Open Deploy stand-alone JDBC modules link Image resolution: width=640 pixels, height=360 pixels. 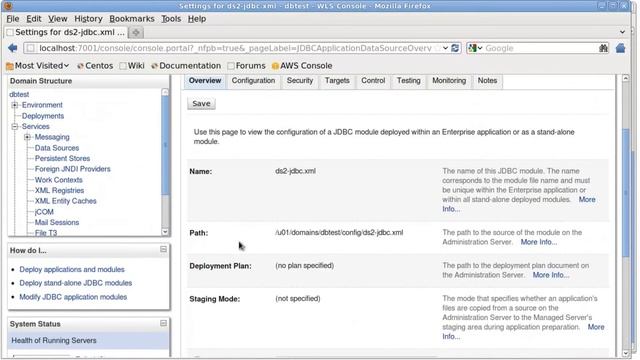click(76, 283)
